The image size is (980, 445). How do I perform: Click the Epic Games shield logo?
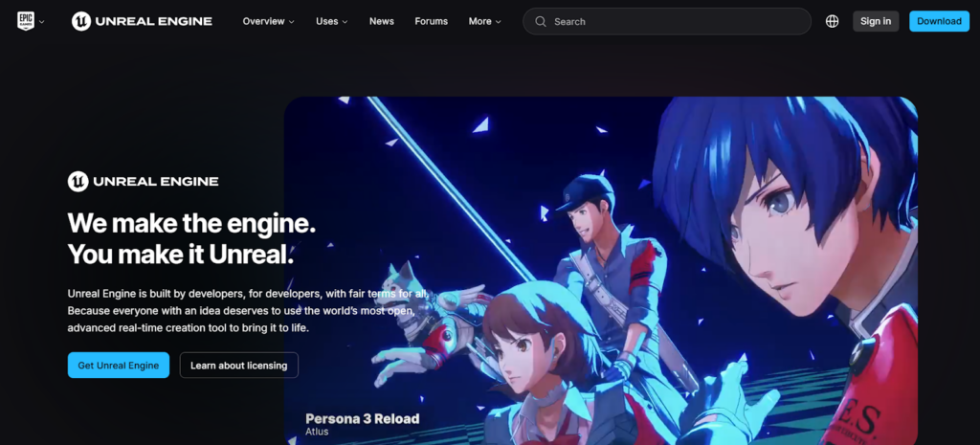click(25, 21)
